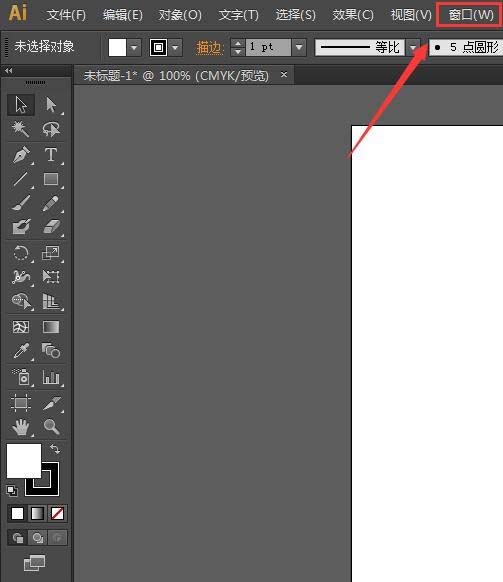Select the Line Segment tool
The height and width of the screenshot is (582, 503).
tap(21, 179)
